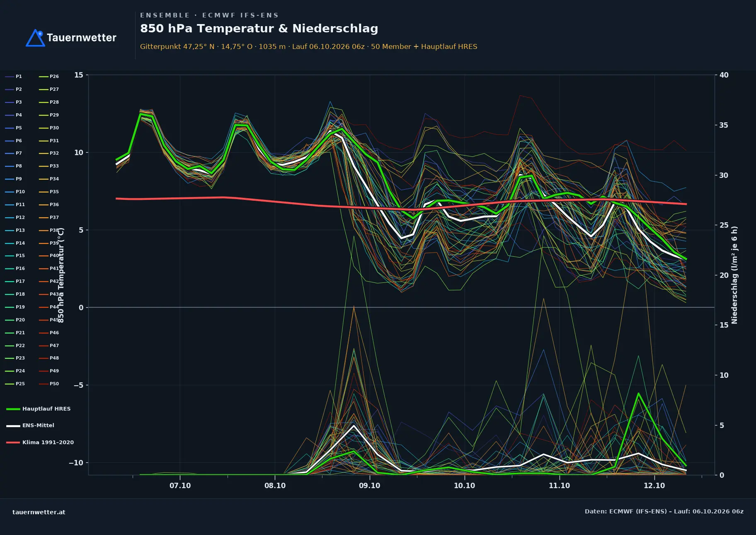This screenshot has width=756, height=535.
Task: Click legend entry P26
Action: (x=49, y=77)
